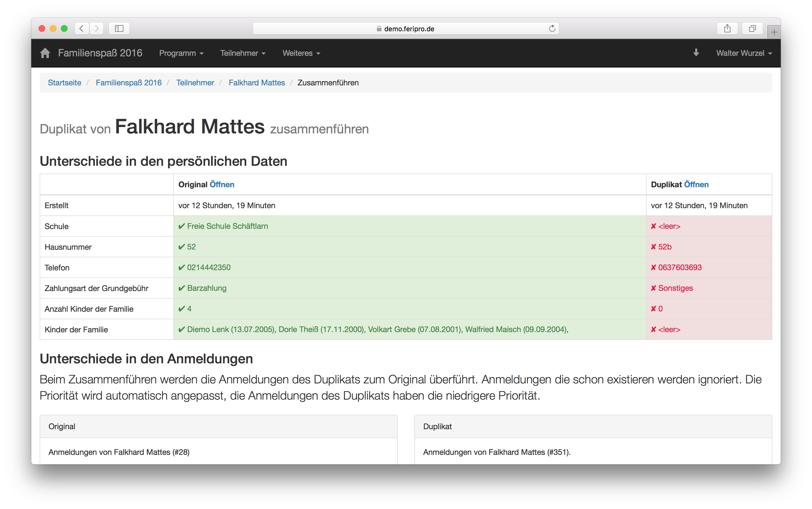Click the browser back arrow button
The width and height of the screenshot is (812, 509).
(x=82, y=29)
